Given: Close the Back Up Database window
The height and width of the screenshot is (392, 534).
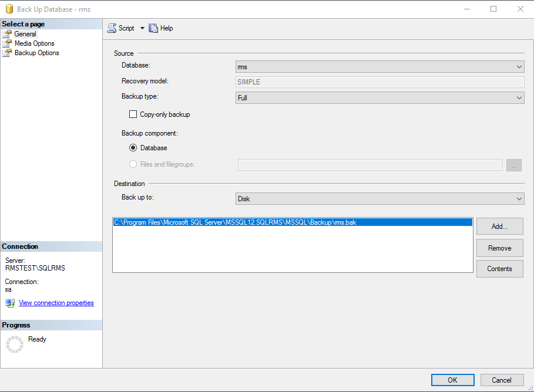Looking at the screenshot, I should tap(520, 9).
